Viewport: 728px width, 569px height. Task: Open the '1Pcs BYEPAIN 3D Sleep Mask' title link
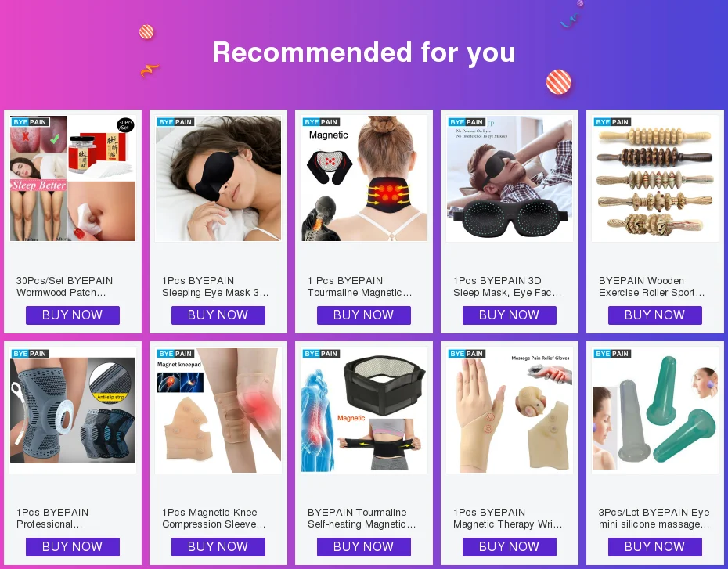(x=507, y=286)
